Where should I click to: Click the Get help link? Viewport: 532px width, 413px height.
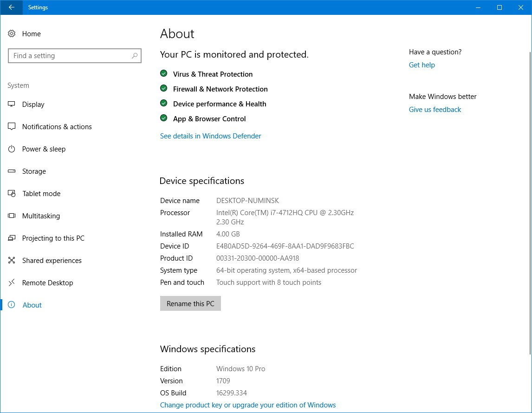coord(422,65)
